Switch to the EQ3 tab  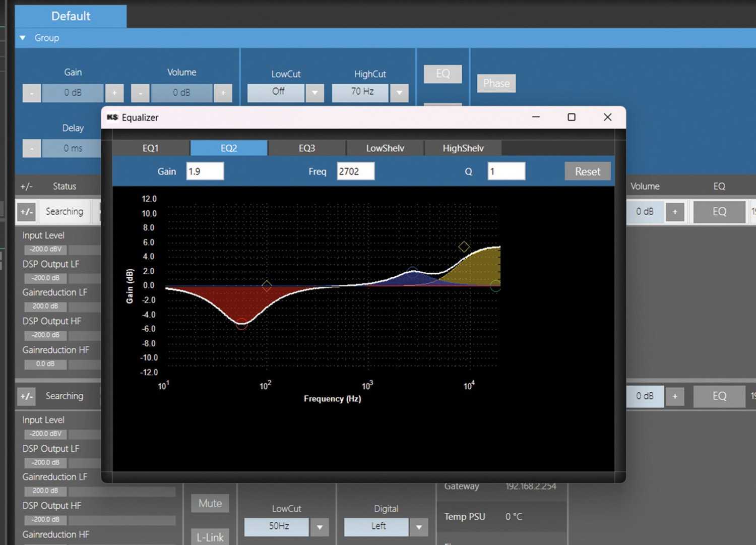[x=306, y=148]
